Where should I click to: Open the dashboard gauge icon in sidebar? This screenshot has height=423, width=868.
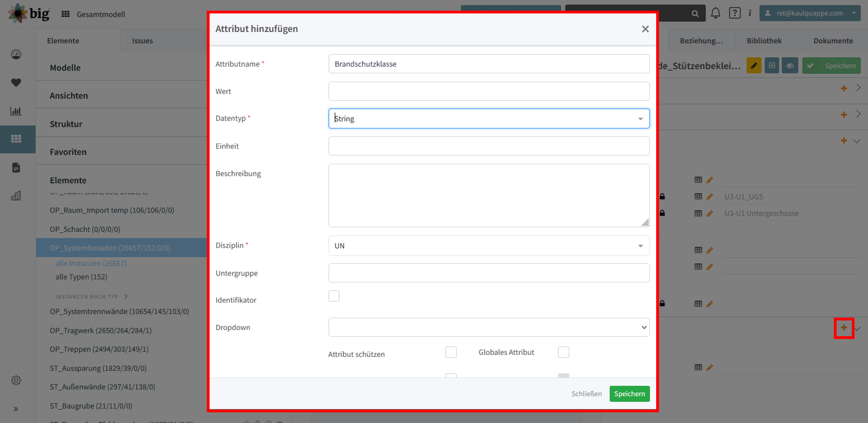coord(16,54)
